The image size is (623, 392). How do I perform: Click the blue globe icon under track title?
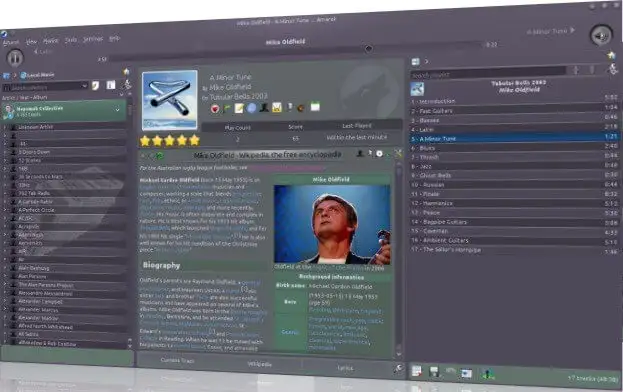point(252,108)
